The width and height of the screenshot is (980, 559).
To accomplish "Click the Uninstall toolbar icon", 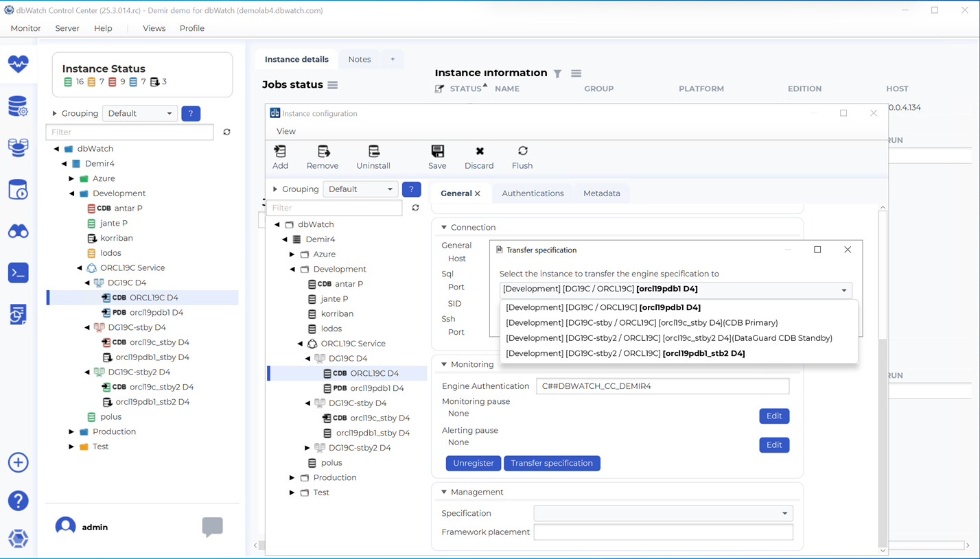I will click(373, 152).
